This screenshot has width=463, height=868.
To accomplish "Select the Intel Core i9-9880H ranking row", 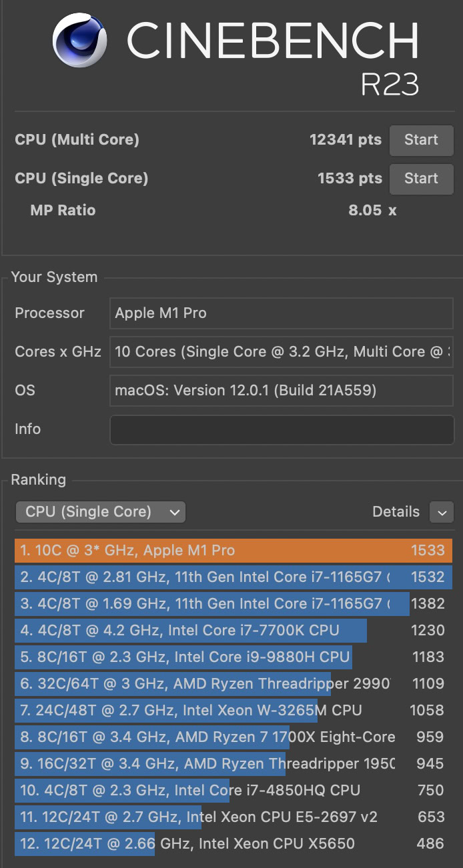I will [233, 657].
